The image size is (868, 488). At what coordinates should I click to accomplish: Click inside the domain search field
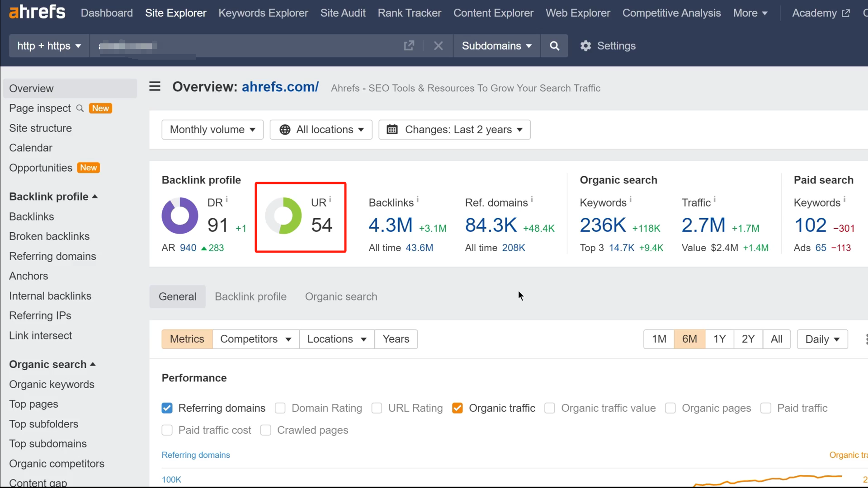coord(249,46)
